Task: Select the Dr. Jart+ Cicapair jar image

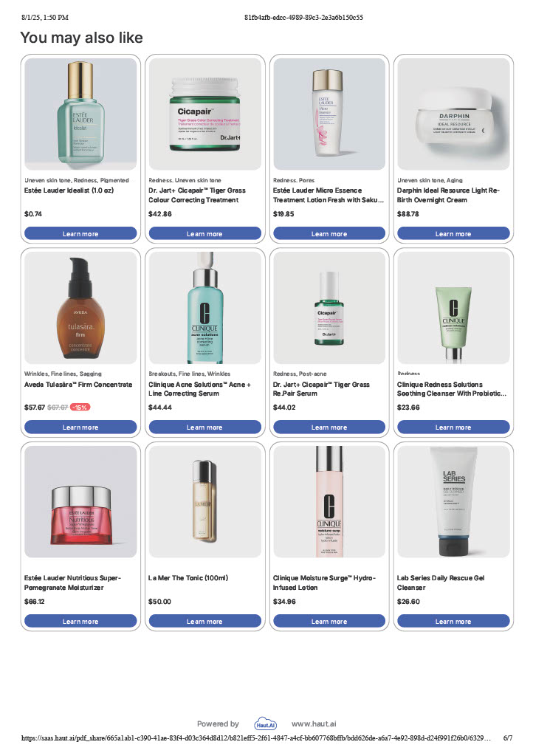Action: pyautogui.click(x=204, y=114)
